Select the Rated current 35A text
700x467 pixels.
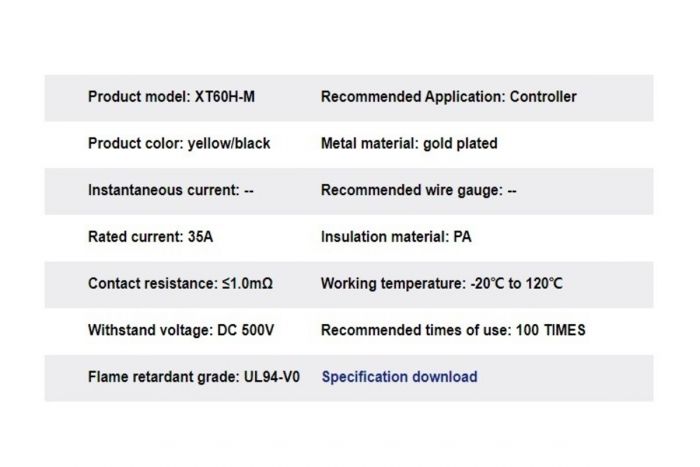(x=150, y=237)
